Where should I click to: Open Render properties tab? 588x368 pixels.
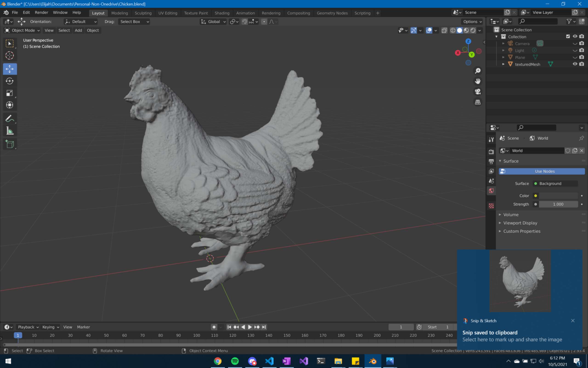[491, 152]
